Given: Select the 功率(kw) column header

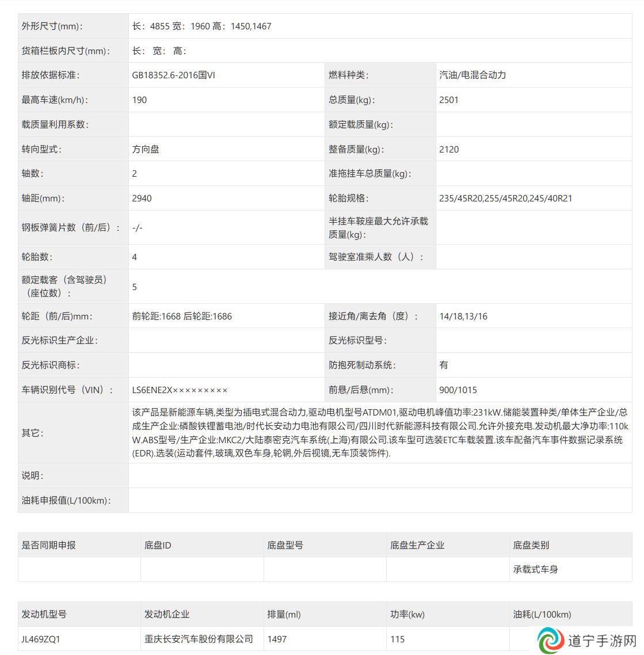Looking at the screenshot, I should 407,615.
